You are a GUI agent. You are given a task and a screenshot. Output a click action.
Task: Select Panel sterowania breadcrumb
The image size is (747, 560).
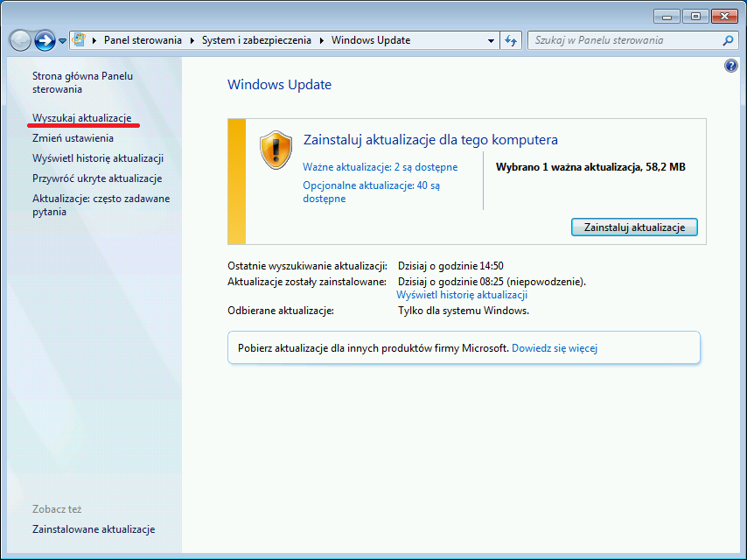[x=143, y=40]
